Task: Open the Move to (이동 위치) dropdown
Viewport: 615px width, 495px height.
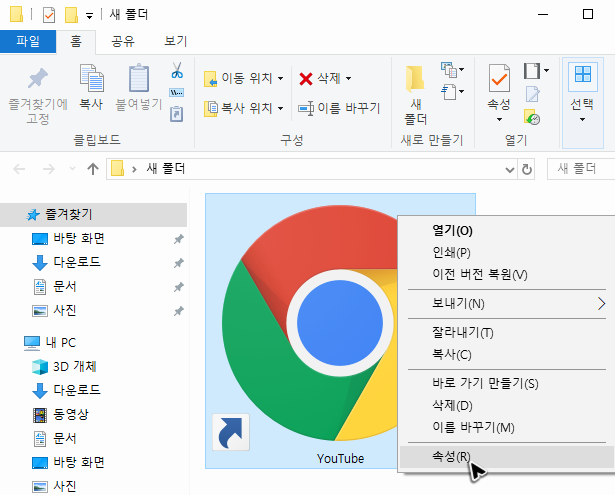Action: tap(244, 78)
